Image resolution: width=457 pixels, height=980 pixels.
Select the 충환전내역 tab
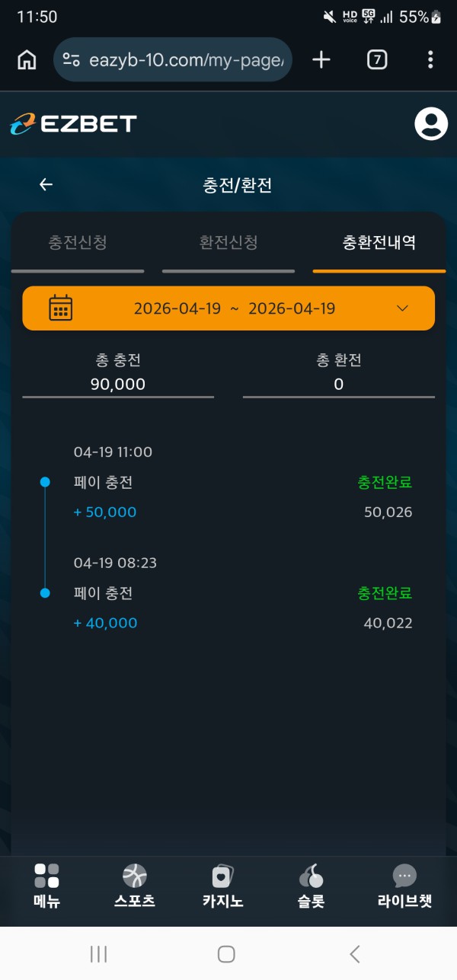379,243
